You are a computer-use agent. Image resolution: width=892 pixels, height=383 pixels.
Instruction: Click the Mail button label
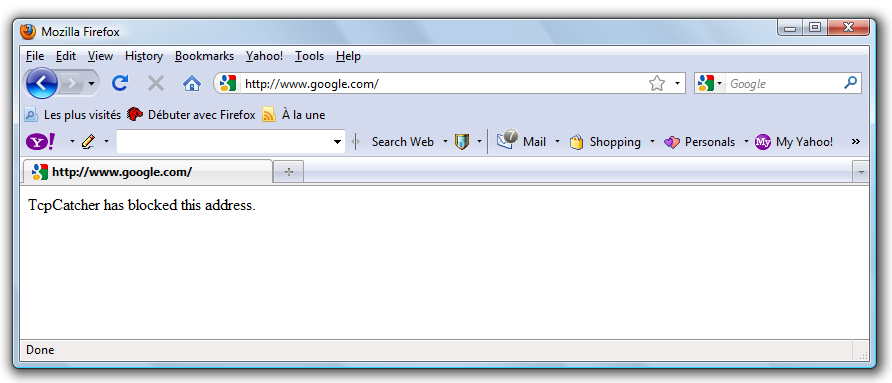(x=534, y=142)
